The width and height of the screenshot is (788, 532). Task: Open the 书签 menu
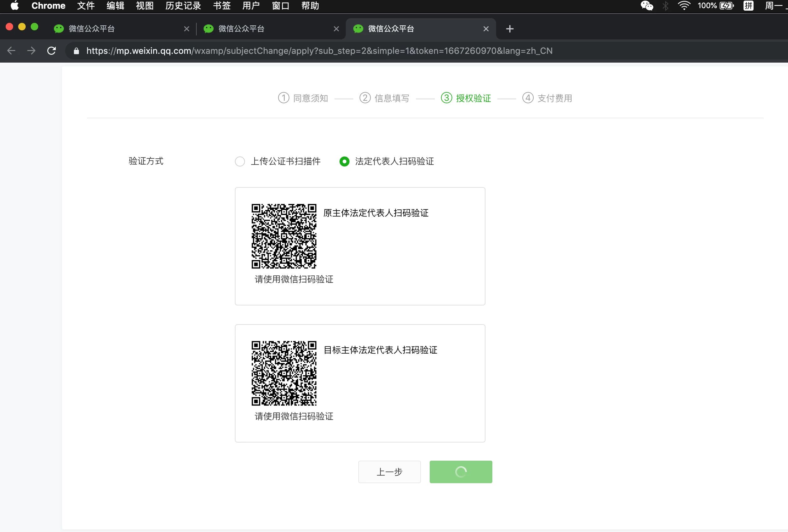click(222, 6)
